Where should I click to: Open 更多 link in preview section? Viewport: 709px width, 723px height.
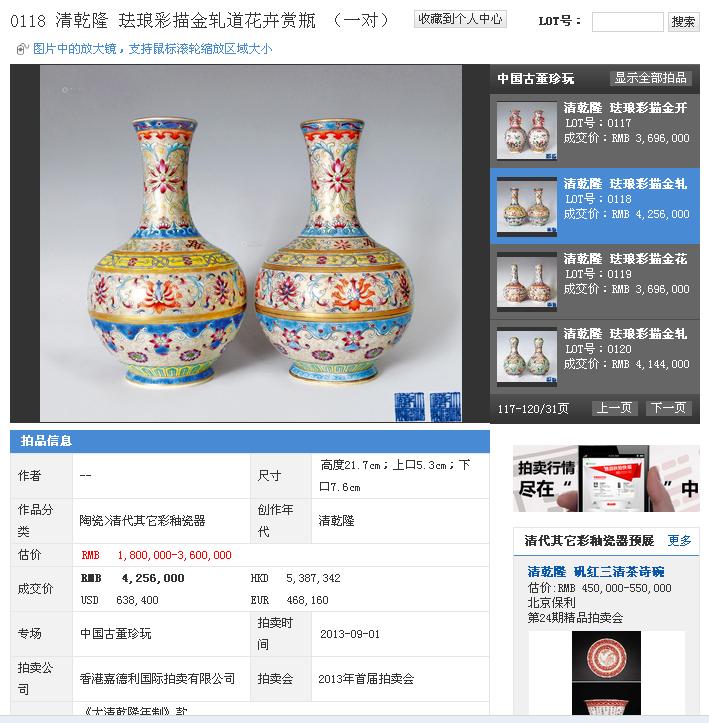[x=679, y=540]
